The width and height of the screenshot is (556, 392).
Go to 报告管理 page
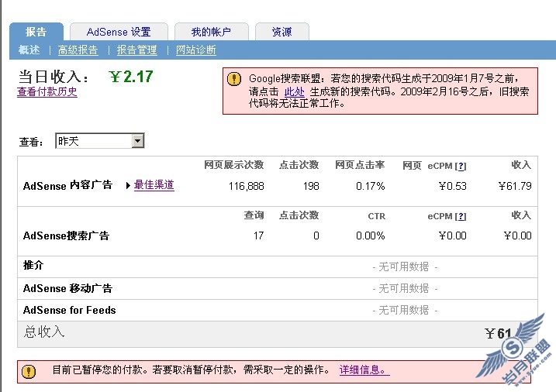(x=136, y=50)
